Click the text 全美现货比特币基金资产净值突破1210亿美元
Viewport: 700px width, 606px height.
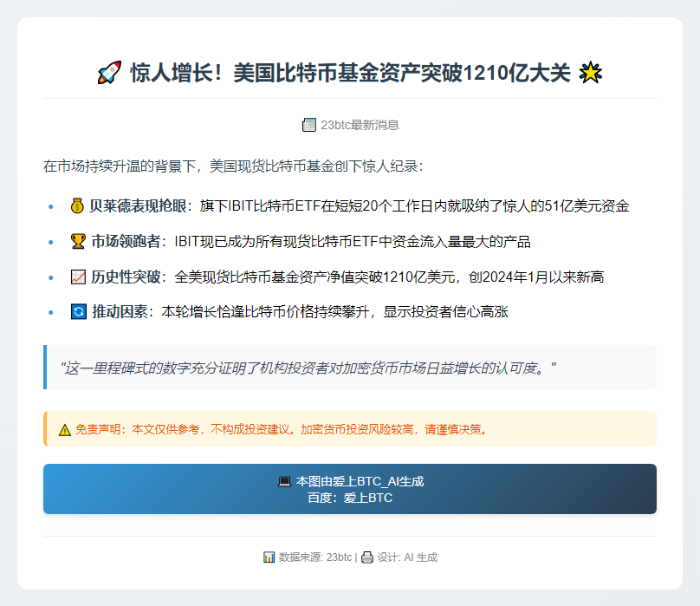click(x=314, y=277)
